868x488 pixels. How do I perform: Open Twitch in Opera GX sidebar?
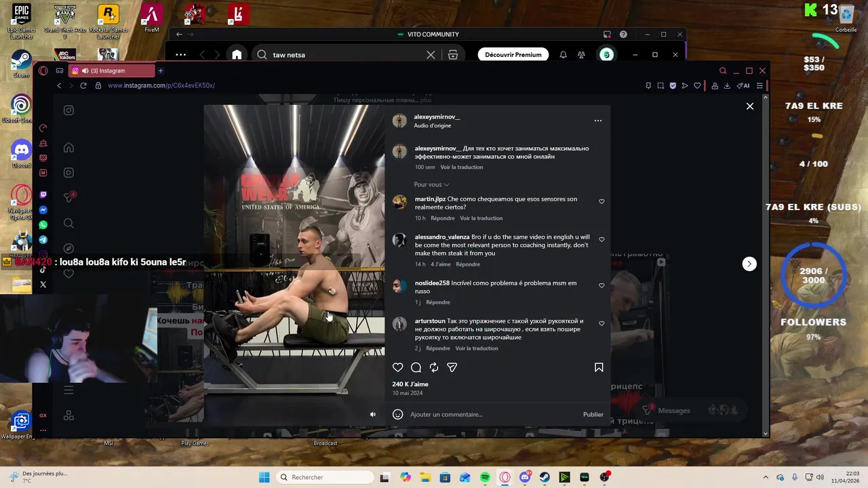coord(43,195)
